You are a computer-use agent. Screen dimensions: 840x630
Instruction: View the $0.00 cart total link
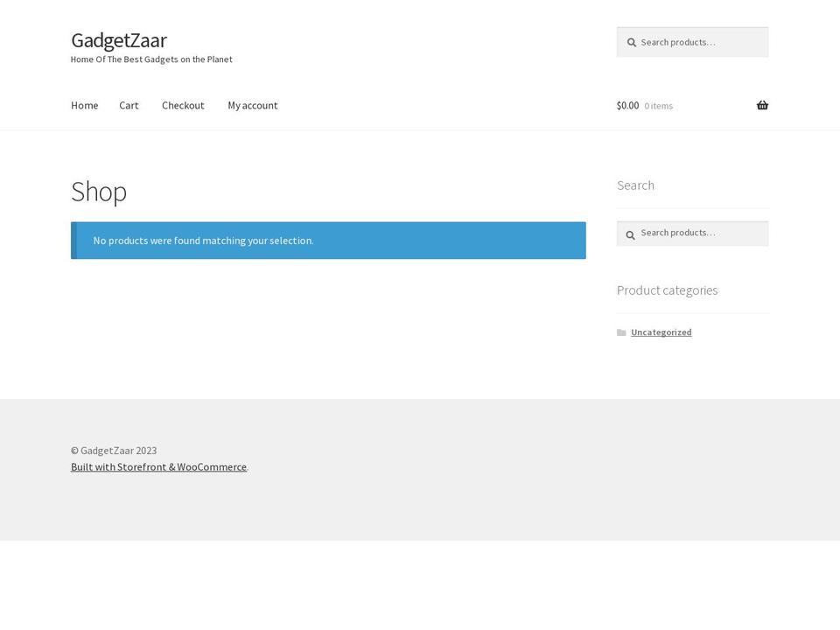point(628,106)
